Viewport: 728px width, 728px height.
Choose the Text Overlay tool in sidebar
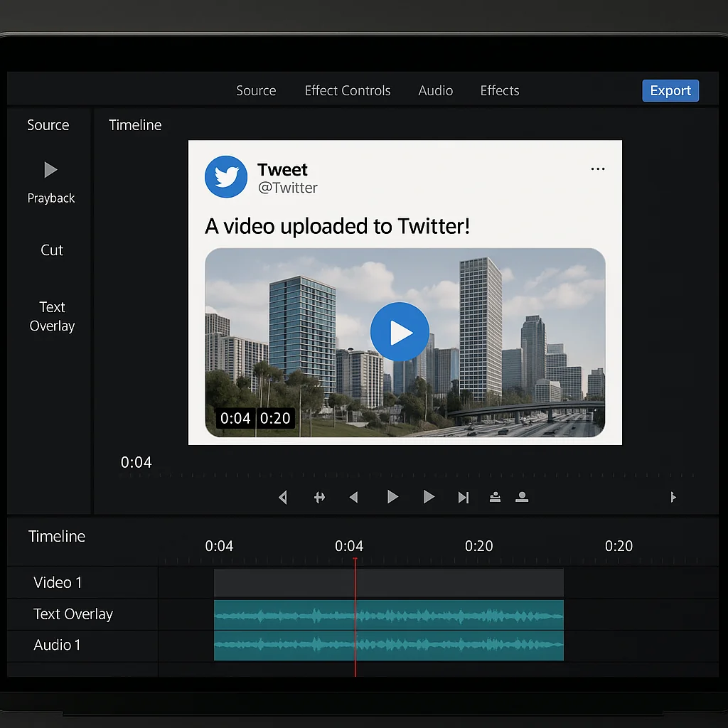[52, 316]
